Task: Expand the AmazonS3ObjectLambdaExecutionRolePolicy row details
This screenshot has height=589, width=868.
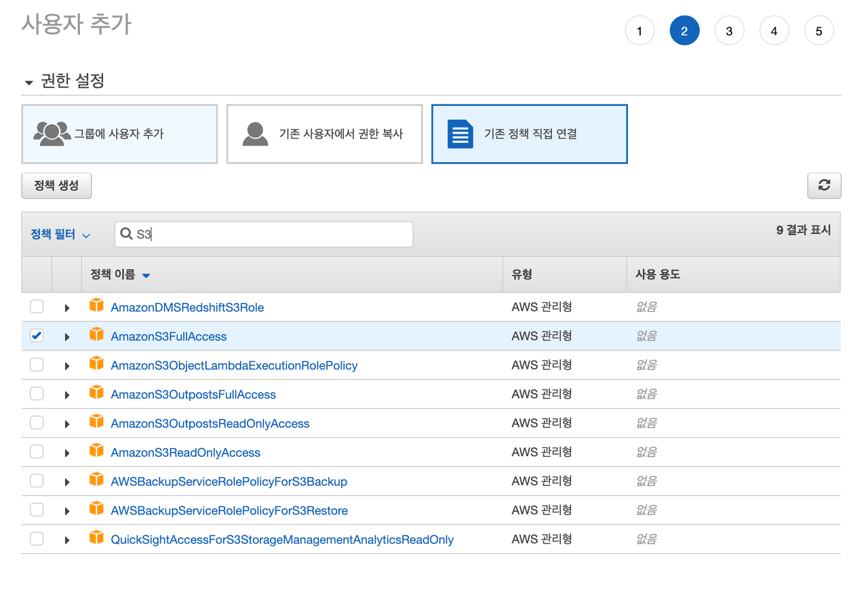Action: [x=67, y=366]
